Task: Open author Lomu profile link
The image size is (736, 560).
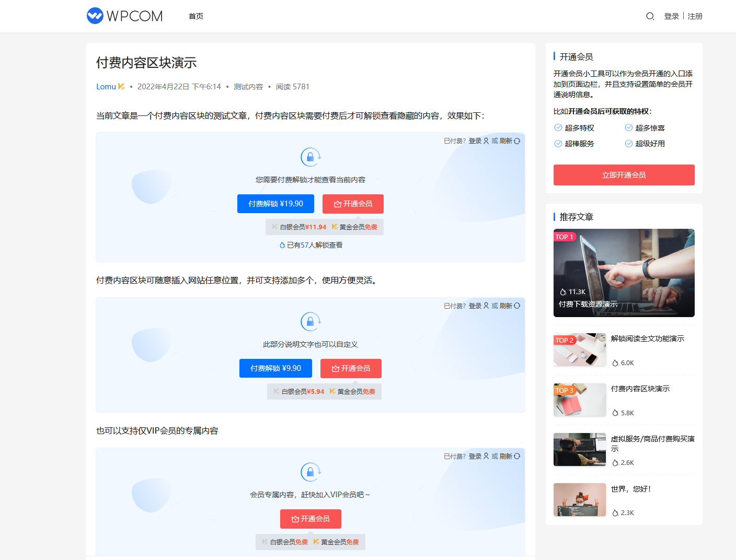Action: (106, 87)
